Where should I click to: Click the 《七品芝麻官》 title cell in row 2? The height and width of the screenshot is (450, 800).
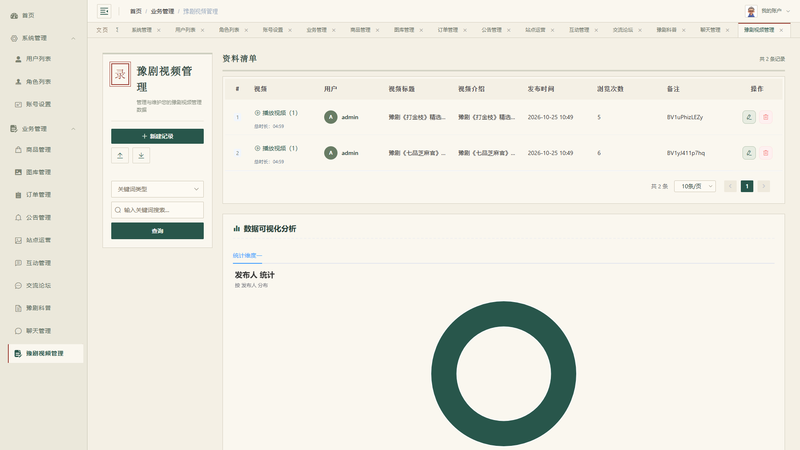(x=417, y=153)
